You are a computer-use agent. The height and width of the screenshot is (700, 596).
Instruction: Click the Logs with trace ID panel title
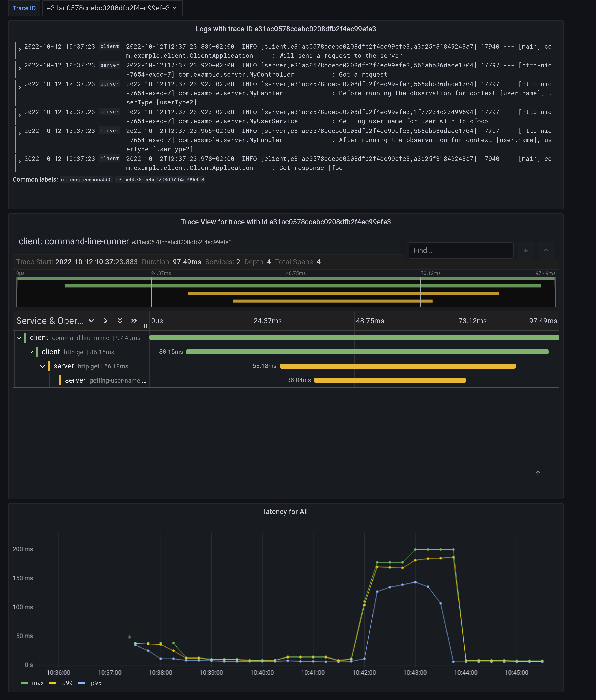[285, 29]
